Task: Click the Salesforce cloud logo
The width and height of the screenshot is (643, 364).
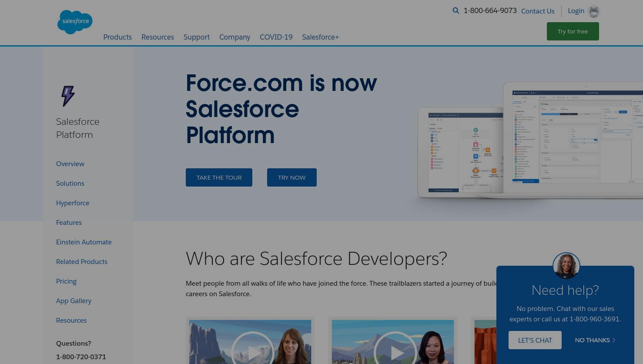Action: pyautogui.click(x=75, y=22)
